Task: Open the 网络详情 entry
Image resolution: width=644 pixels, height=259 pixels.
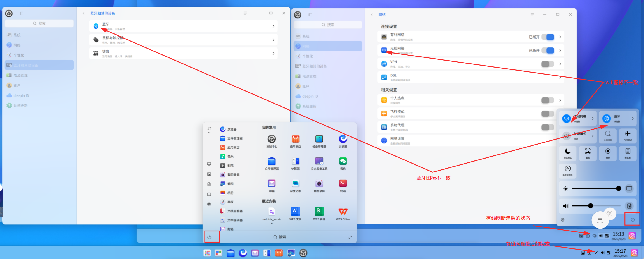Action: tap(471, 140)
